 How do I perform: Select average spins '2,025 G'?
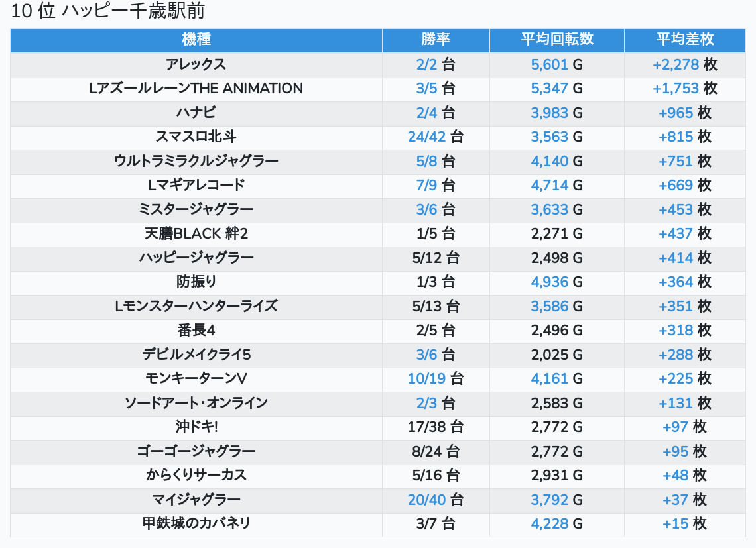pyautogui.click(x=557, y=355)
